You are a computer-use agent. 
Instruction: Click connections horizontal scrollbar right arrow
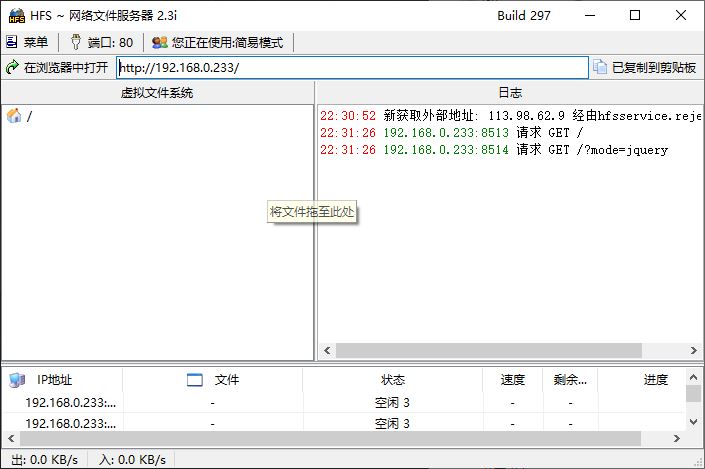click(677, 438)
